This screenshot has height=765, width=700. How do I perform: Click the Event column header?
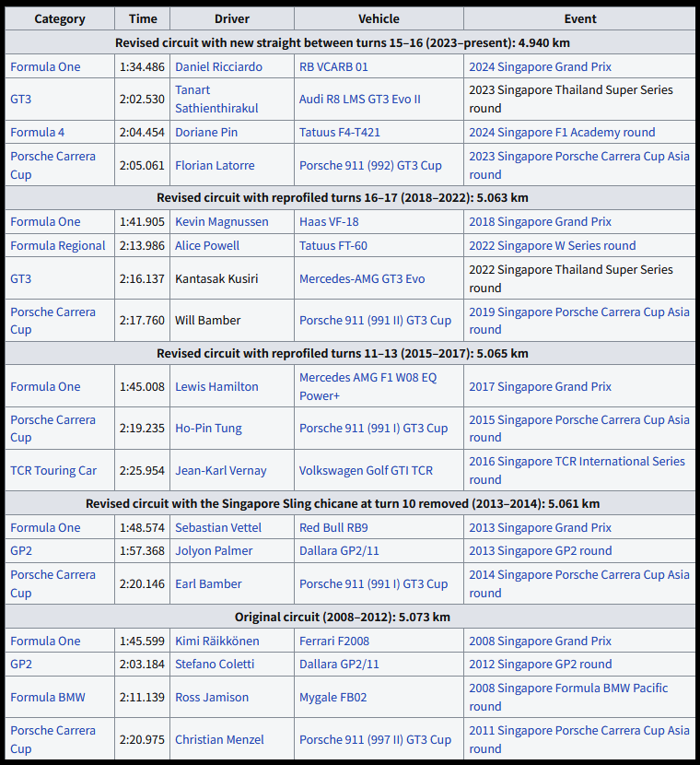click(x=579, y=19)
